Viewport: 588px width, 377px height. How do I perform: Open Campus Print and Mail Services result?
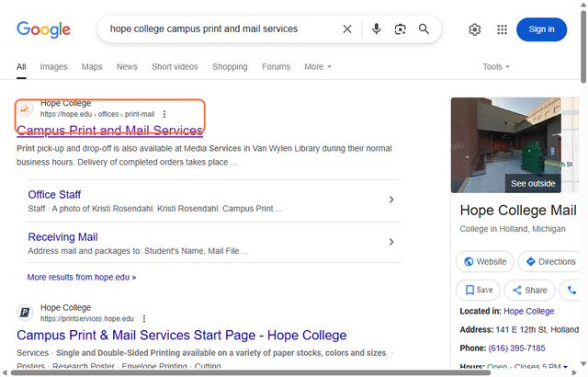tap(110, 131)
